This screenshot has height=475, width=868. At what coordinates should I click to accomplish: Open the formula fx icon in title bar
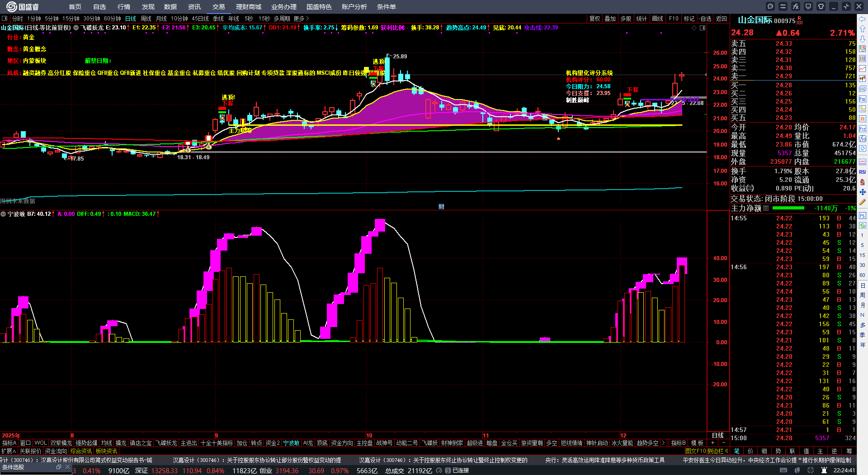pos(796,6)
